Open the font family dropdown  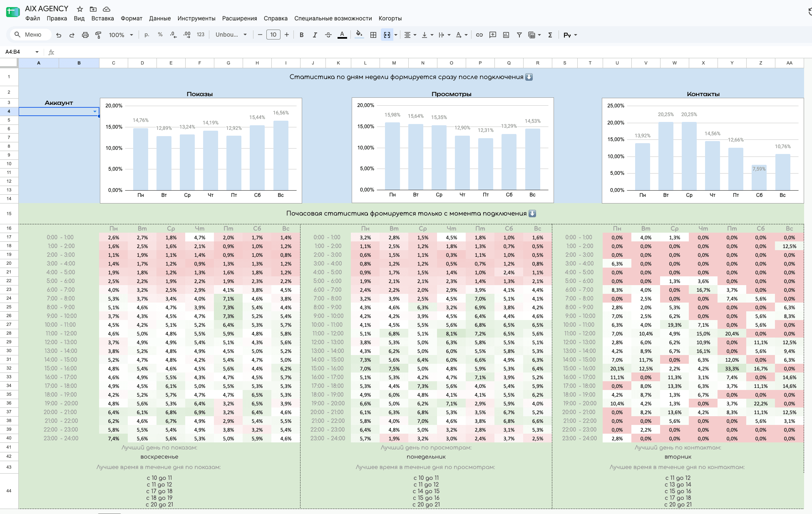231,35
